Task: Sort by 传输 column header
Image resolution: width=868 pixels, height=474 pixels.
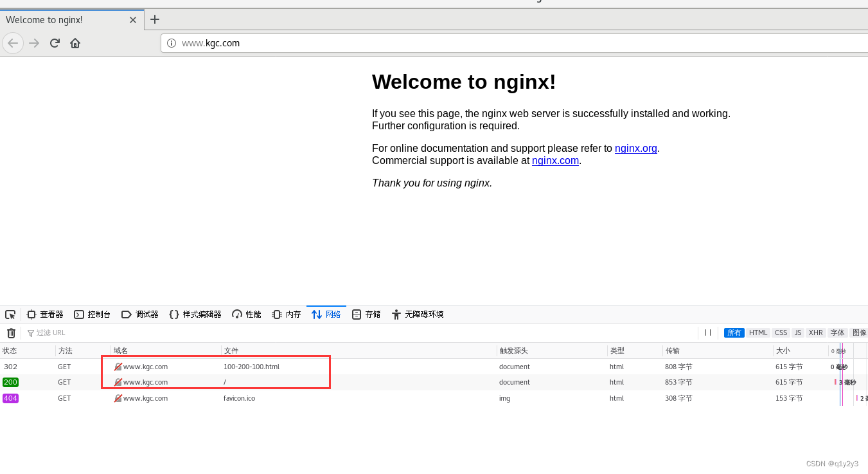Action: [x=718, y=351]
